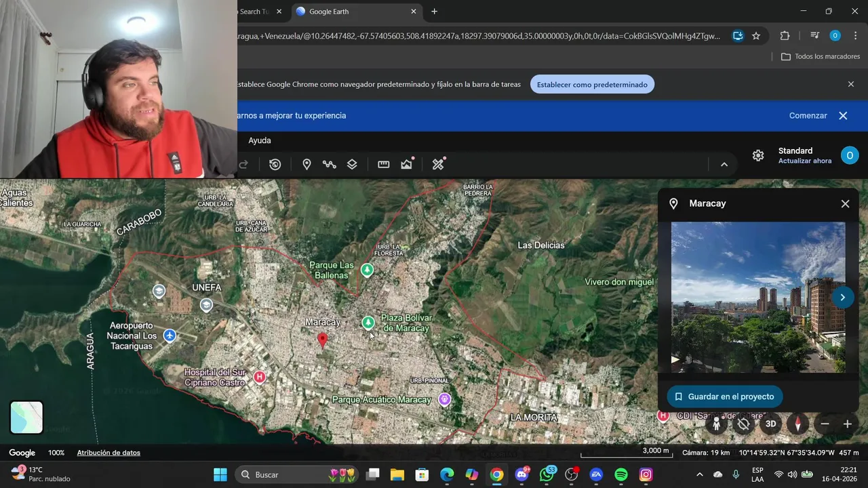This screenshot has height=488, width=868.
Task: Open the Chrome extensions puzzle icon
Action: tap(785, 36)
